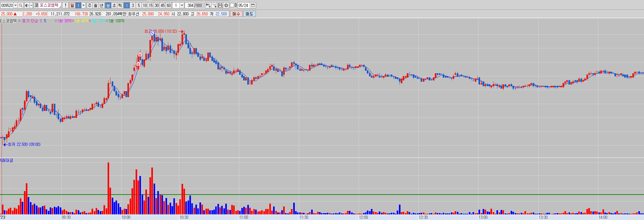Click the candlestick chart insert icon
The height and width of the screenshot is (220, 644).
[208, 5]
